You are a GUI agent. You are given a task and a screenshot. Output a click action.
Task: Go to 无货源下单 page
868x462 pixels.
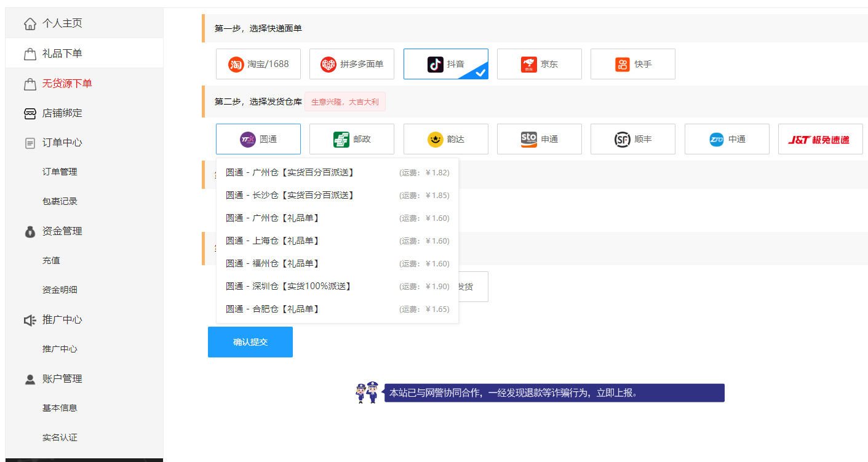(x=84, y=84)
